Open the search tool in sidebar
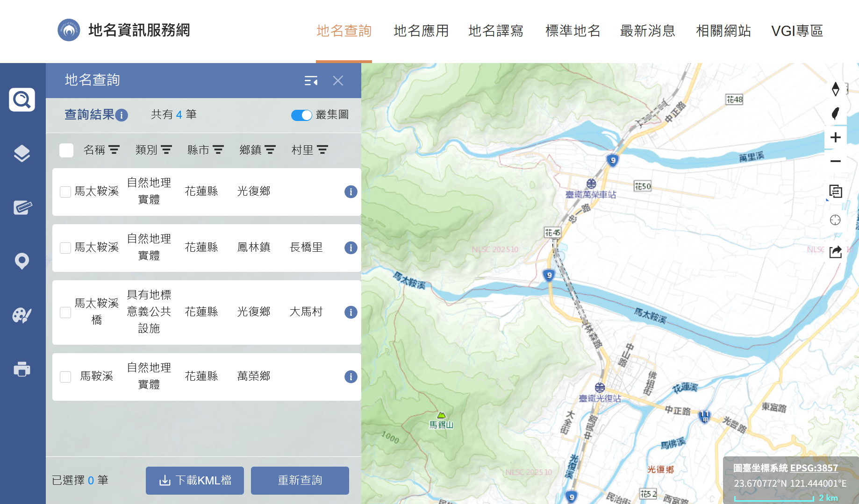This screenshot has height=504, width=859. [22, 99]
